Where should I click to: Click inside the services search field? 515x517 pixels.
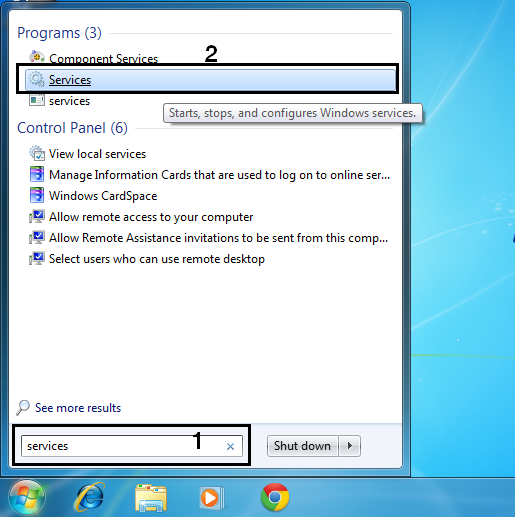pyautogui.click(x=123, y=446)
